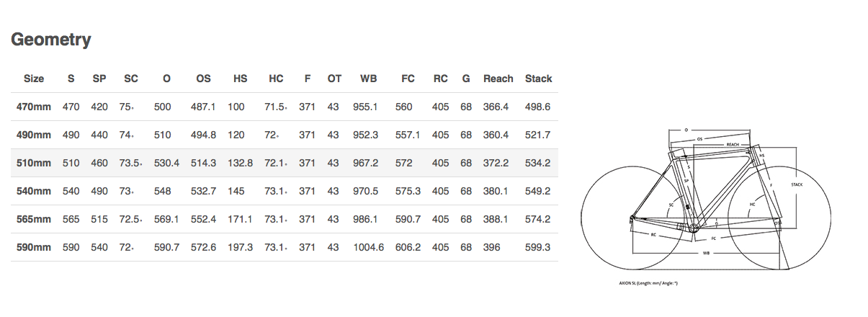Select the 470mm size row label
The image size is (868, 317).
point(34,107)
